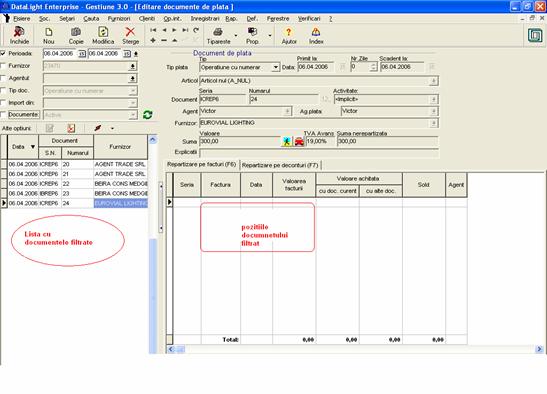This screenshot has width=547, height=394.
Task: Open the calendar for the end period date
Action: [x=127, y=54]
